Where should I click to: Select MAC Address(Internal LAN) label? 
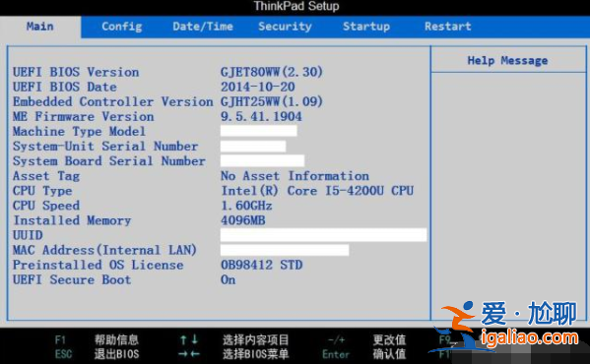104,250
